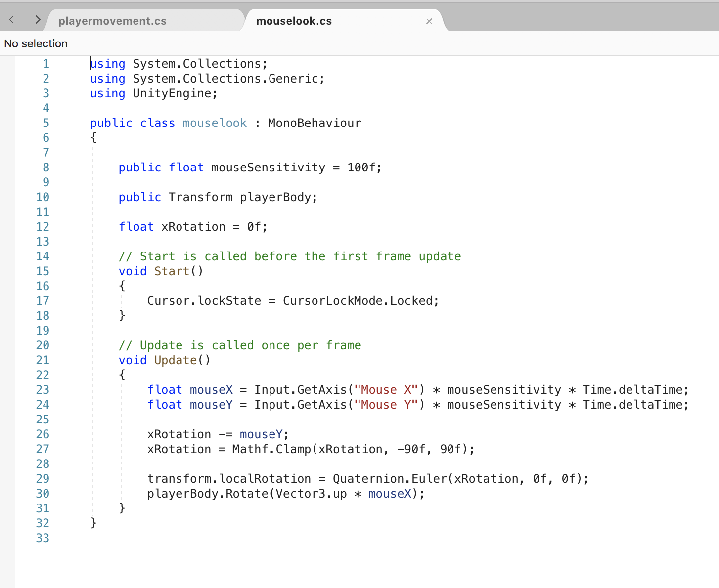This screenshot has width=719, height=588.
Task: Click the '100f;' value on line 8
Action: [364, 168]
